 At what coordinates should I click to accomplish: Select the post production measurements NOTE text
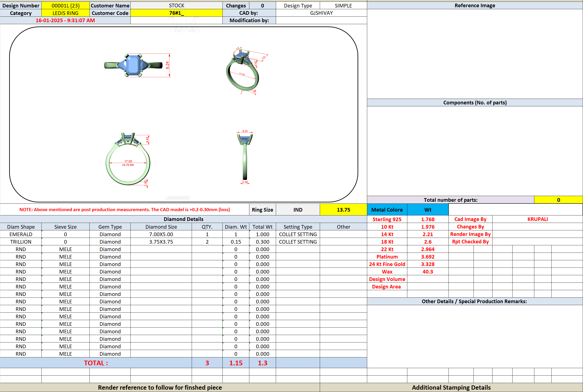(125, 209)
